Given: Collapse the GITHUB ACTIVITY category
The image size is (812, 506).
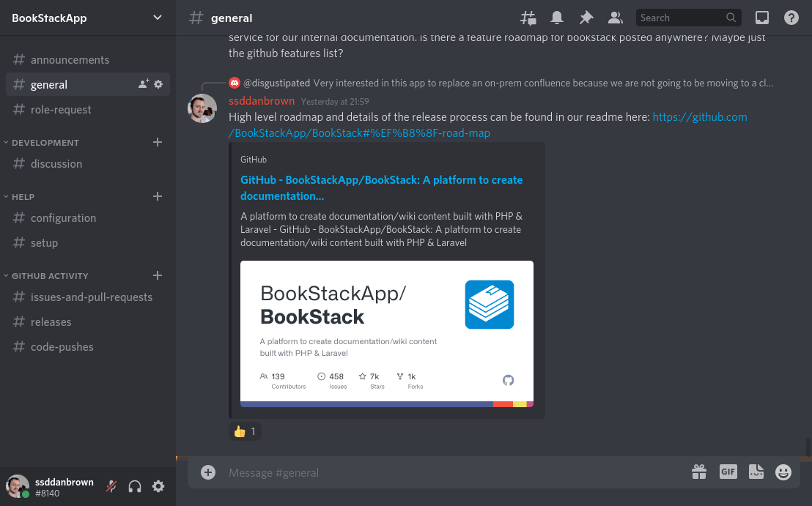Looking at the screenshot, I should (x=46, y=276).
